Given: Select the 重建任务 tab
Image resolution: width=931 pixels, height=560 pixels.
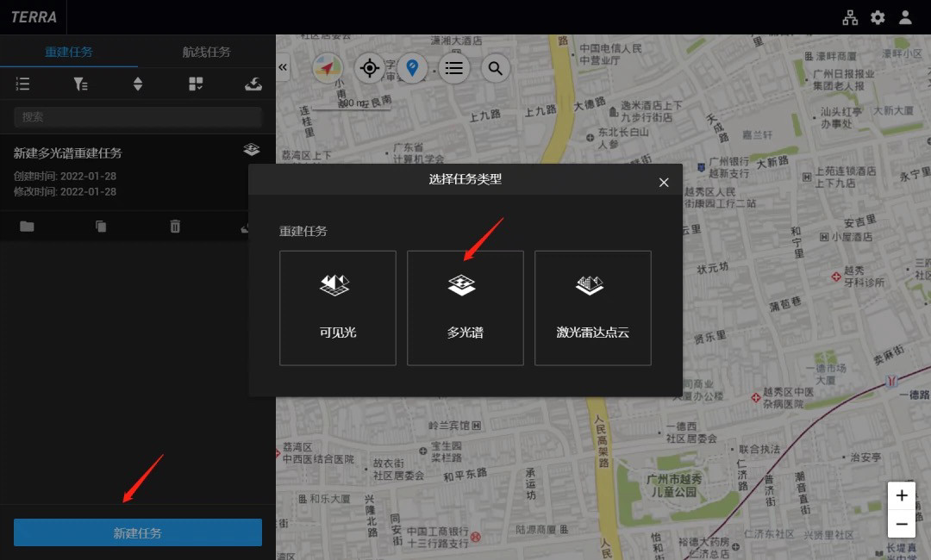Looking at the screenshot, I should click(x=69, y=51).
